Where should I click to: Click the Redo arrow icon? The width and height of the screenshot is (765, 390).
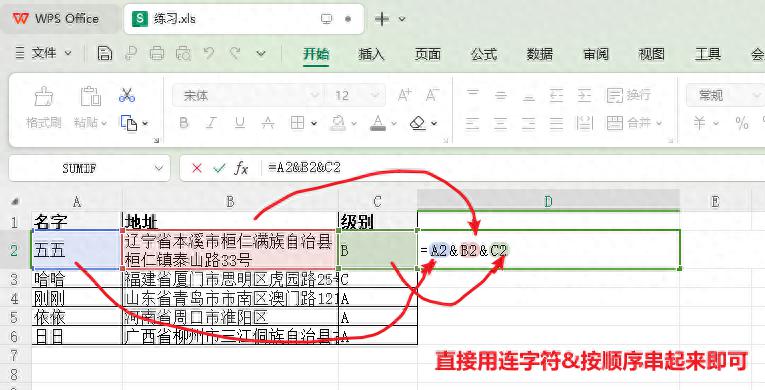235,53
